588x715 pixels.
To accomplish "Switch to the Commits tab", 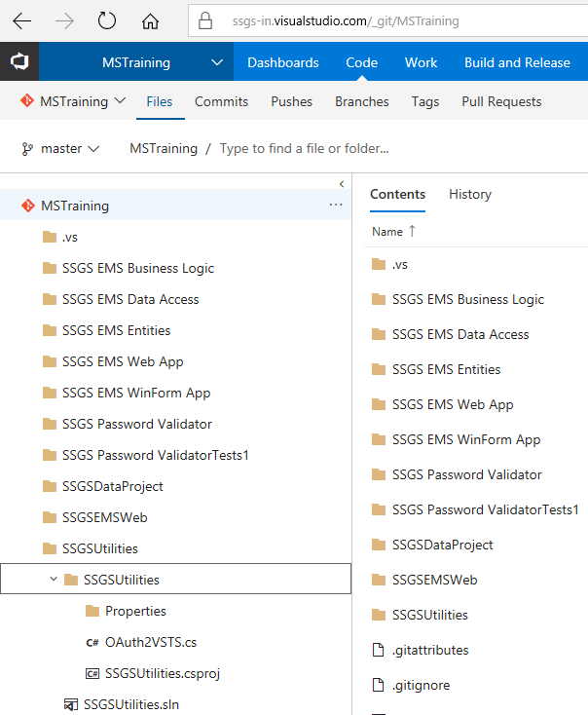I will (222, 101).
